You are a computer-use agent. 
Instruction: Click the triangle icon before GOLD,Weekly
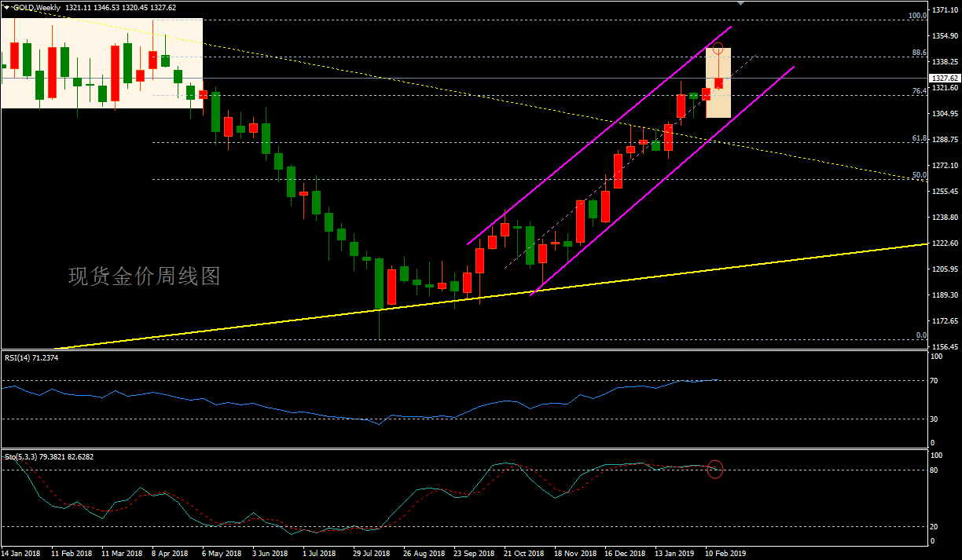coord(5,7)
